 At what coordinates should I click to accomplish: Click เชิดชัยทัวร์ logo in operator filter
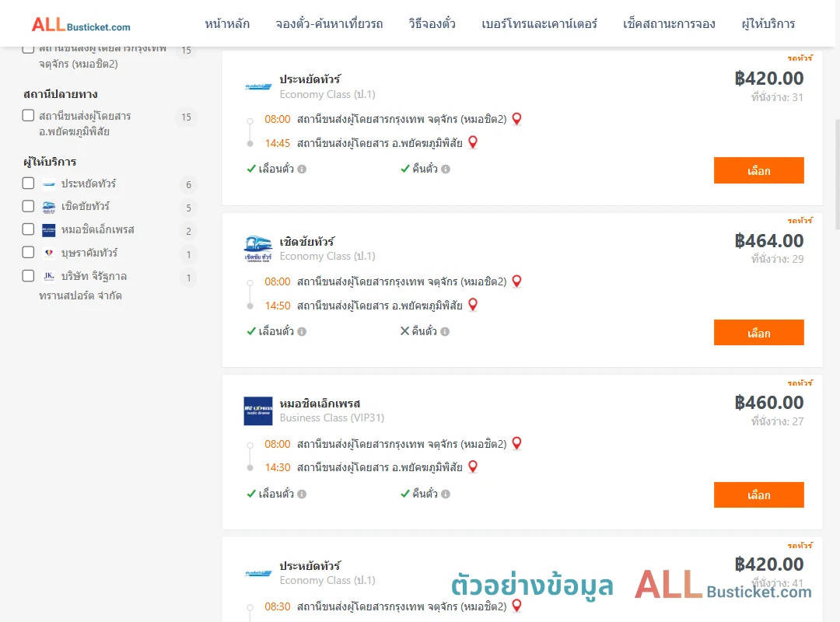49,208
